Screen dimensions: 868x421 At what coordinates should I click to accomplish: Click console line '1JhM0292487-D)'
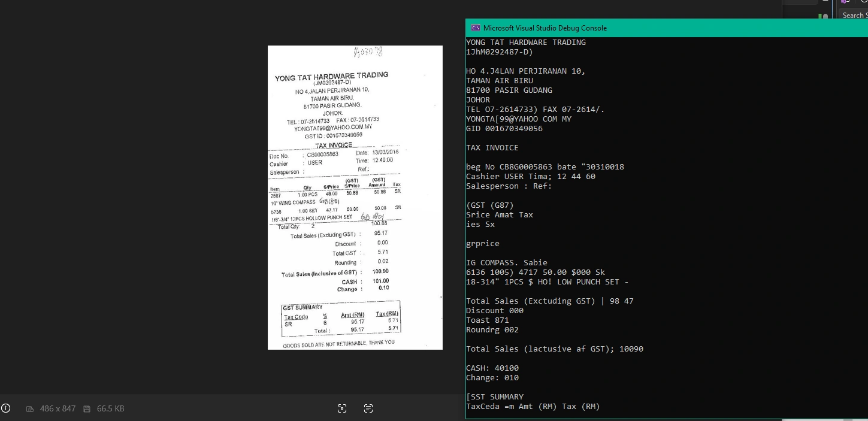[500, 52]
